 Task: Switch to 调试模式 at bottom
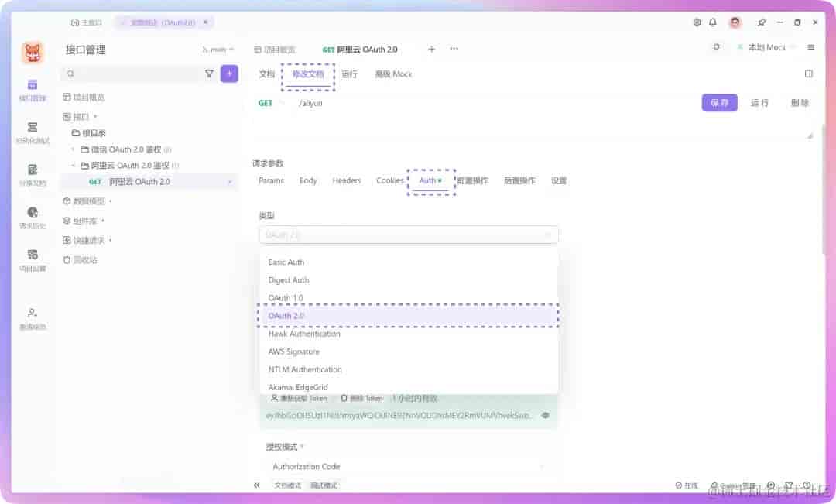click(x=324, y=485)
